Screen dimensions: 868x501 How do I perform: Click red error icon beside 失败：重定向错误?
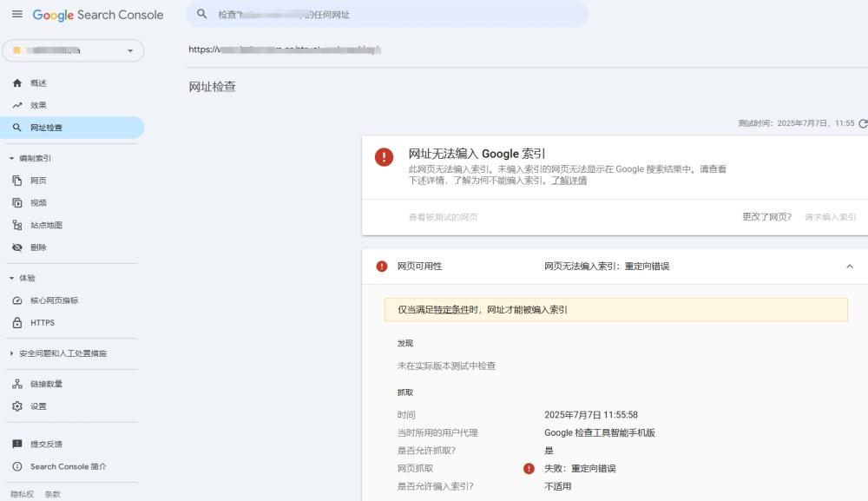[x=529, y=469]
